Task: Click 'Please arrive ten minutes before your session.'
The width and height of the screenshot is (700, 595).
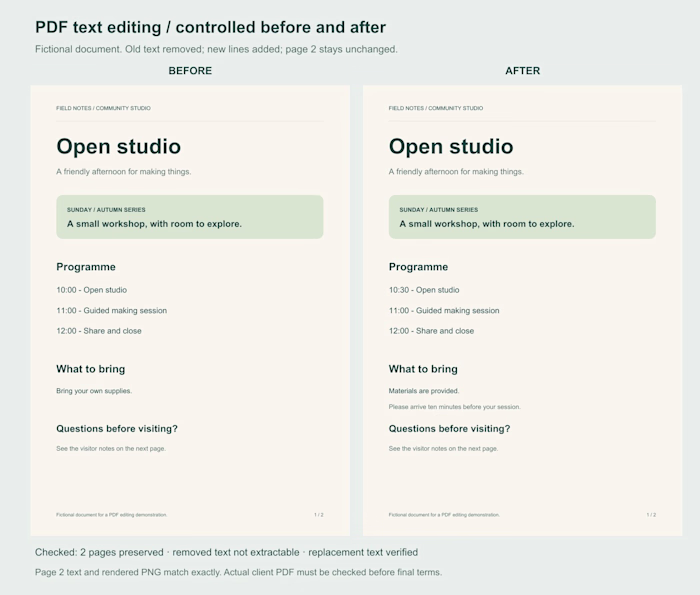Action: pos(454,407)
